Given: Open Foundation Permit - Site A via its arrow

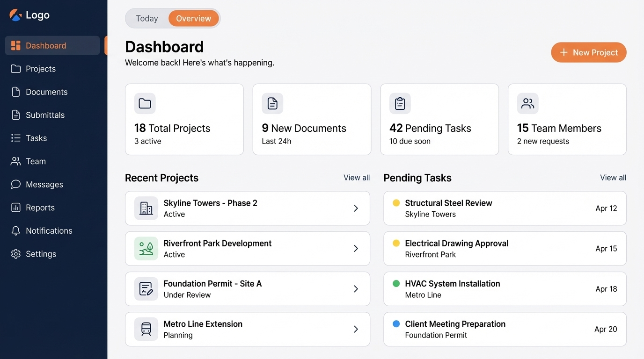Looking at the screenshot, I should pos(356,288).
